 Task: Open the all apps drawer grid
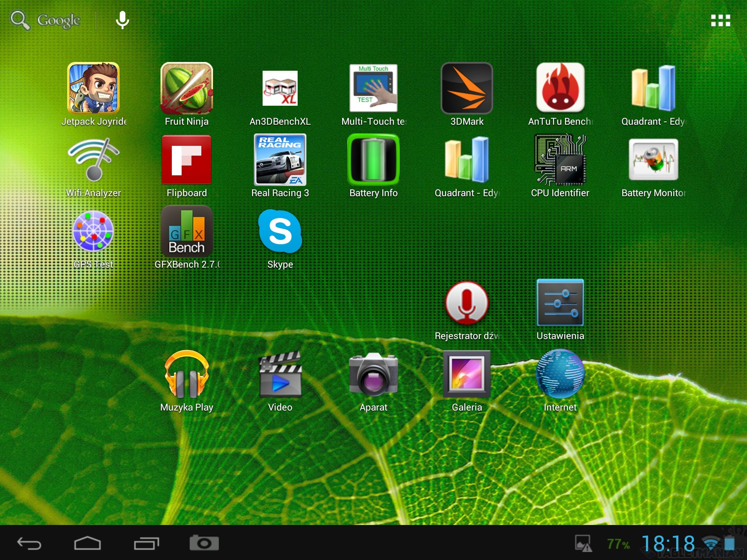point(720,21)
